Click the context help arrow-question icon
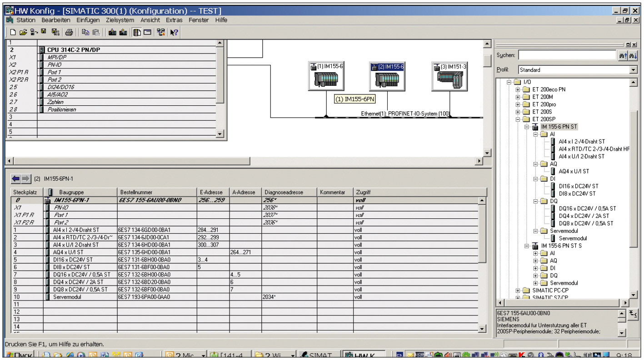This screenshot has width=644, height=360. [x=174, y=32]
